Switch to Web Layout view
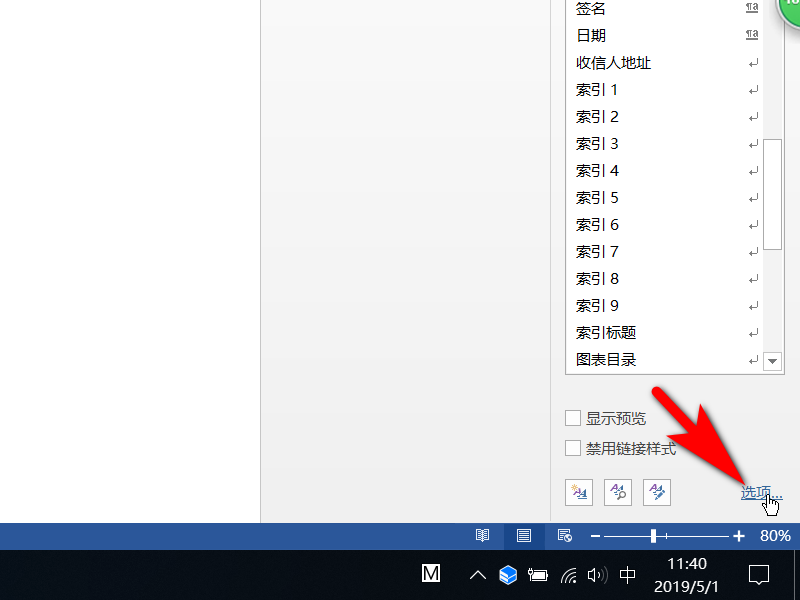The height and width of the screenshot is (600, 800). [565, 536]
